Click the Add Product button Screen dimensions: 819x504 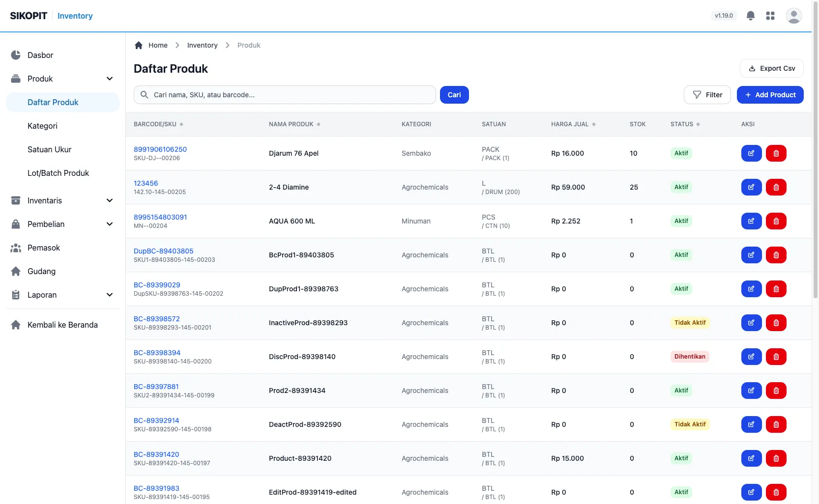pyautogui.click(x=770, y=95)
